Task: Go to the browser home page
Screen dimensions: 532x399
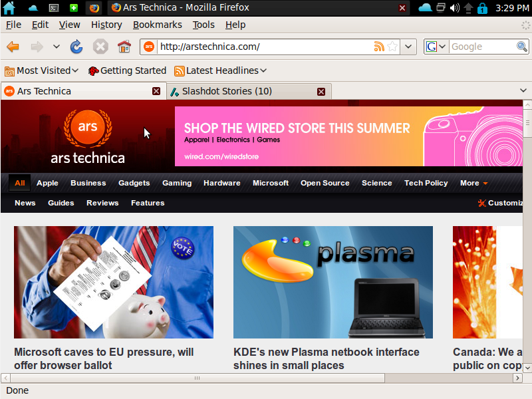Action: pos(124,47)
